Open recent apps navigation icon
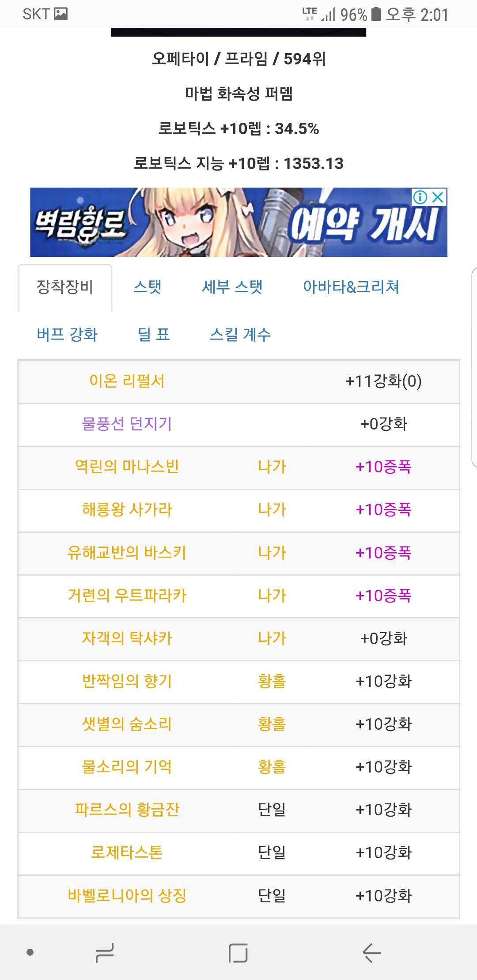This screenshot has width=477, height=980. click(105, 952)
